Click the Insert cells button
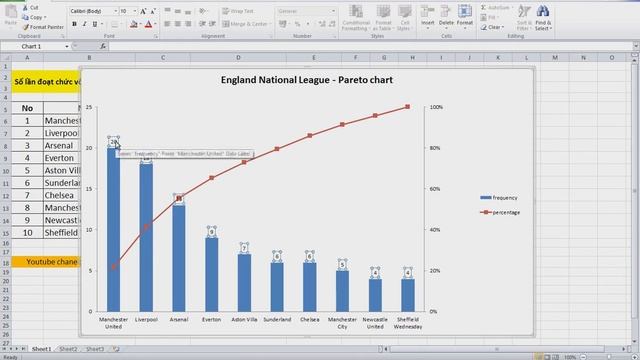This screenshot has height=360, width=640. coord(427,16)
